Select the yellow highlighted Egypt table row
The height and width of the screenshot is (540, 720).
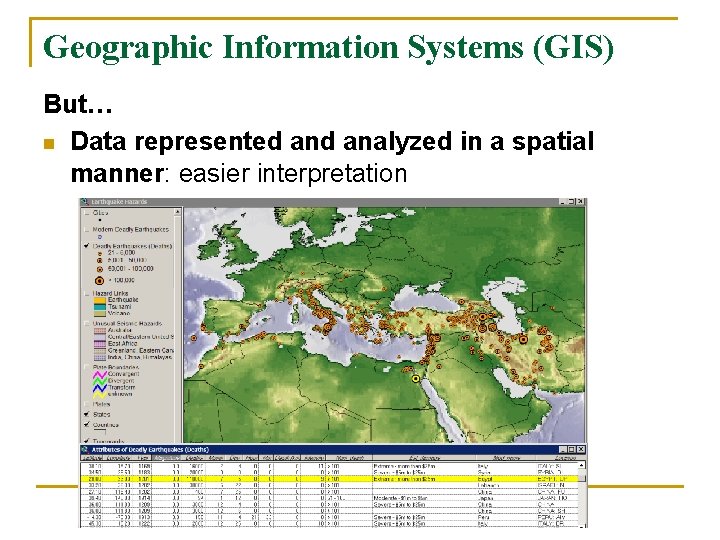point(329,479)
